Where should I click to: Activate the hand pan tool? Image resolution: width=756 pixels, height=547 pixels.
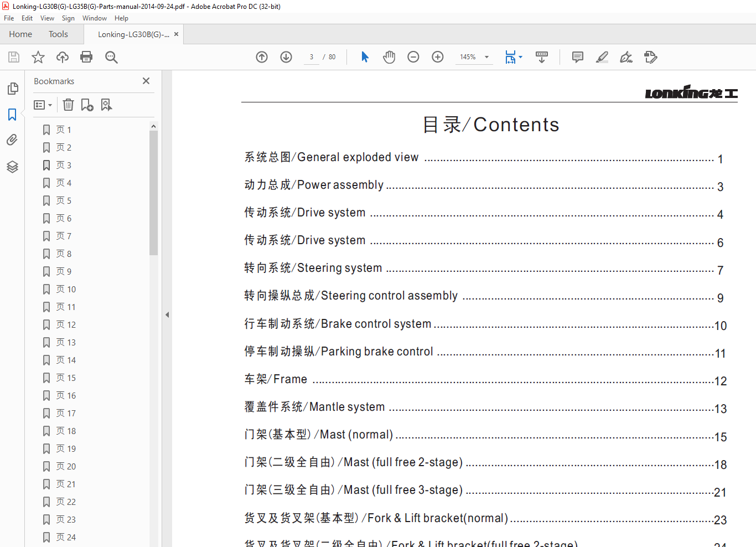[x=389, y=57]
